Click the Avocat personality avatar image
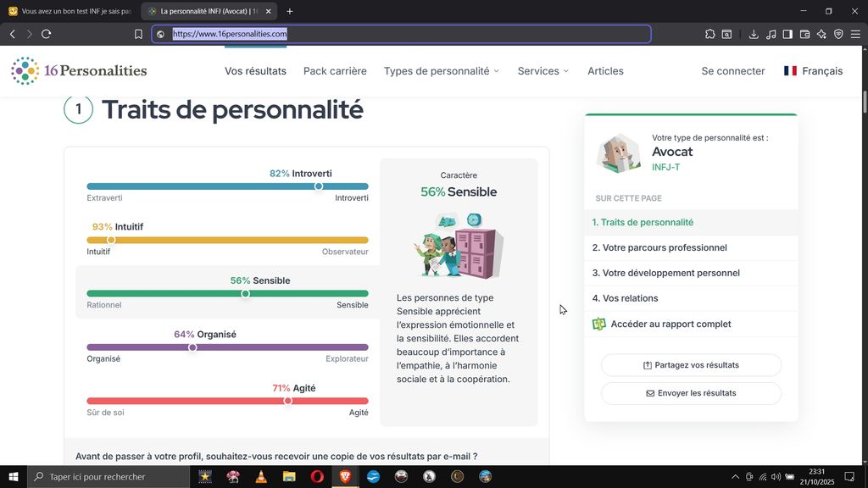Image resolution: width=868 pixels, height=488 pixels. 619,152
